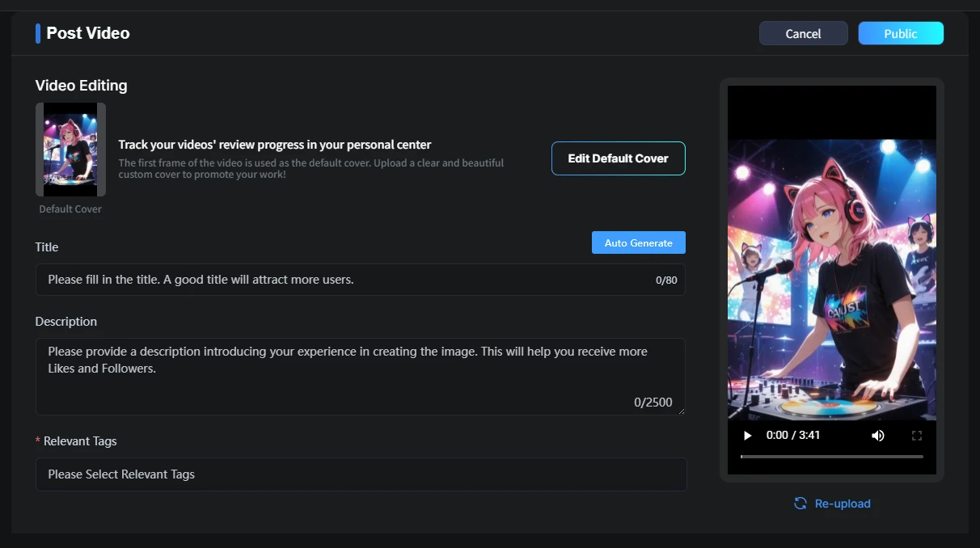The height and width of the screenshot is (548, 980).
Task: Open the Edit Default Cover option
Action: 618,158
